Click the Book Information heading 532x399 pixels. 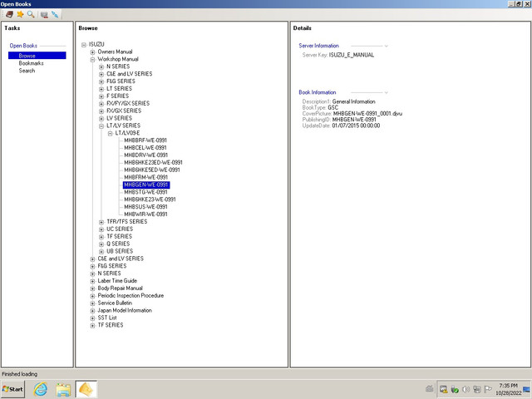(x=318, y=92)
